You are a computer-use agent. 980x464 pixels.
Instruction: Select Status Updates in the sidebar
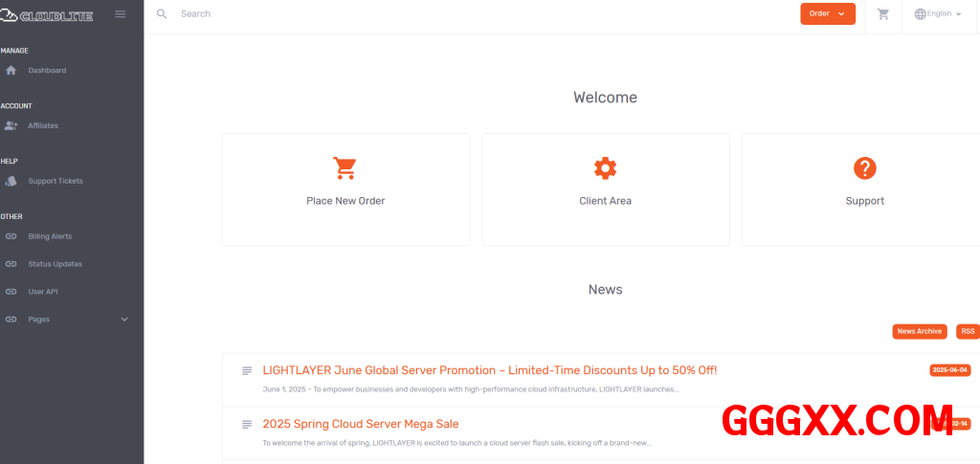[55, 264]
